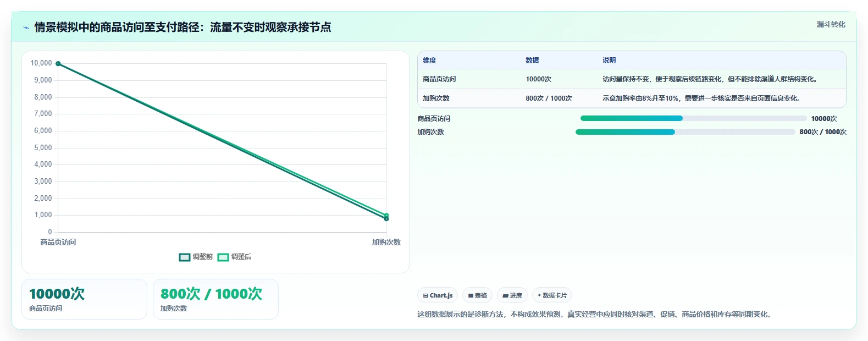This screenshot has width=868, height=341.
Task: Click the 数据 column header
Action: (x=532, y=61)
